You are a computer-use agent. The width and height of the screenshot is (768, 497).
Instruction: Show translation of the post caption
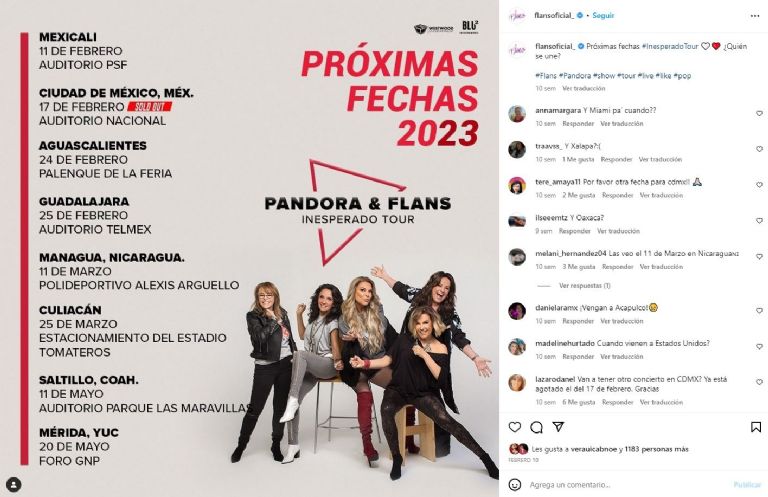[583, 89]
